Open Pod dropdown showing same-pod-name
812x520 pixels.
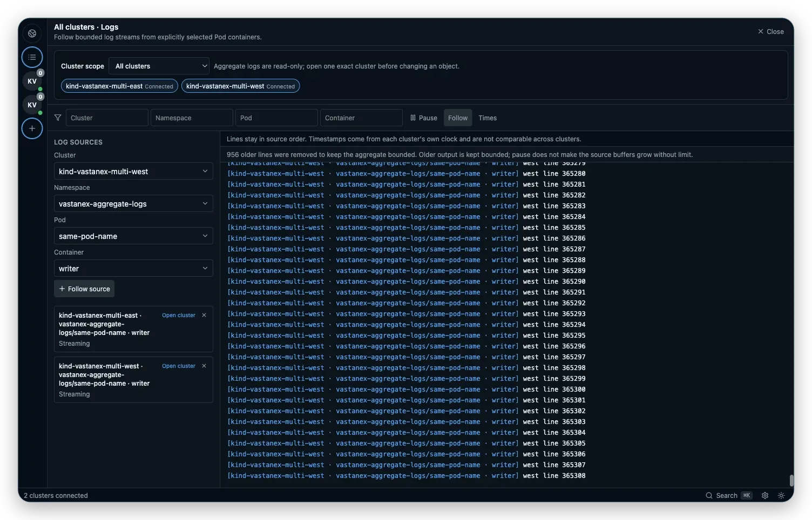tap(133, 236)
